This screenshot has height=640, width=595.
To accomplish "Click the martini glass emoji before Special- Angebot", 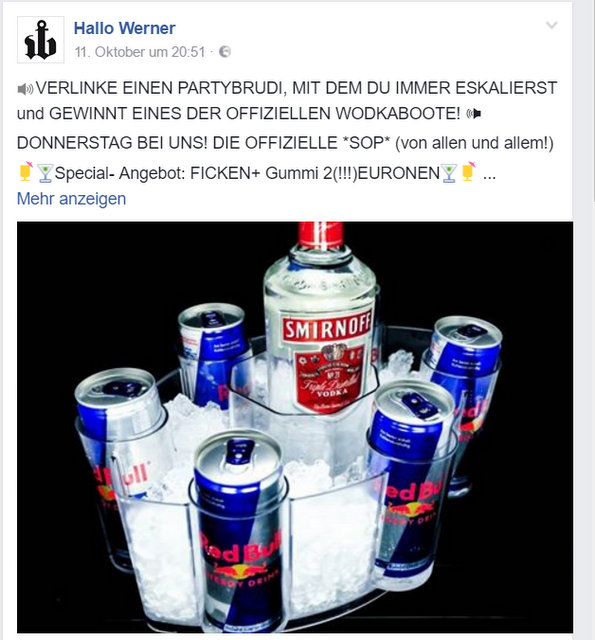I will 44,173.
